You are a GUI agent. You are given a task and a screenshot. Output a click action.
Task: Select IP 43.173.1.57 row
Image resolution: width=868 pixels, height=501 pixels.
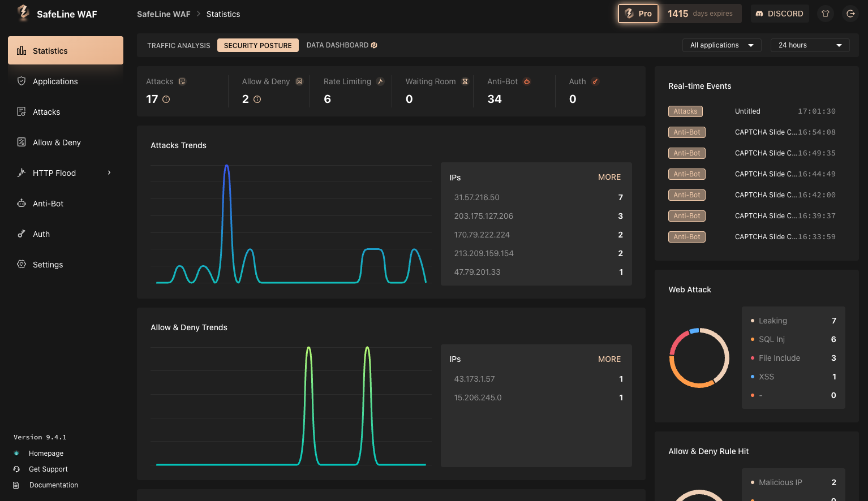(x=536, y=379)
